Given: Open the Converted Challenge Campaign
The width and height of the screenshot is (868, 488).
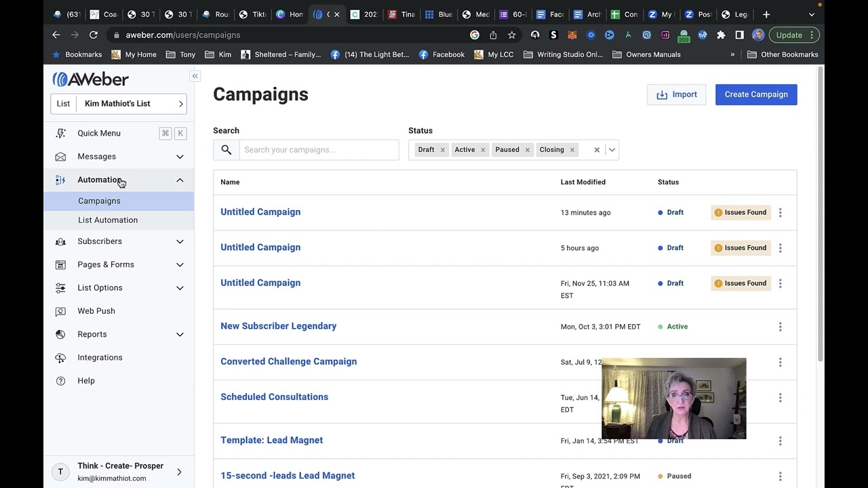Looking at the screenshot, I should pos(289,361).
